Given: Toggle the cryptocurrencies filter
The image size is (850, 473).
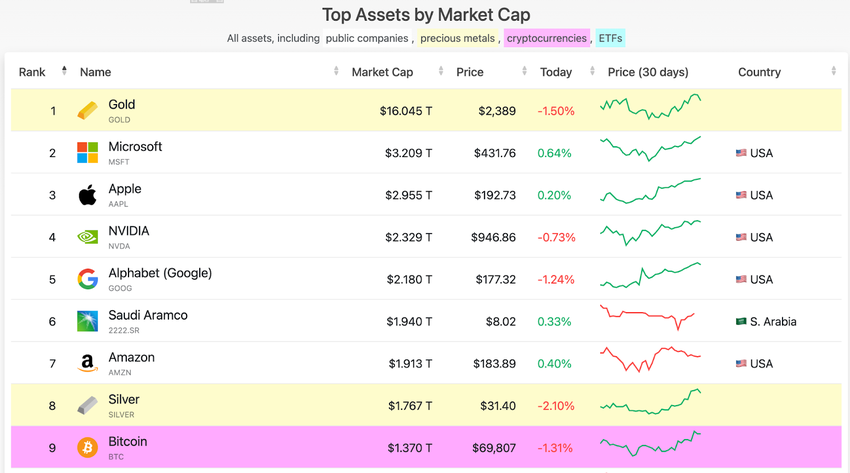Looking at the screenshot, I should pyautogui.click(x=546, y=39).
